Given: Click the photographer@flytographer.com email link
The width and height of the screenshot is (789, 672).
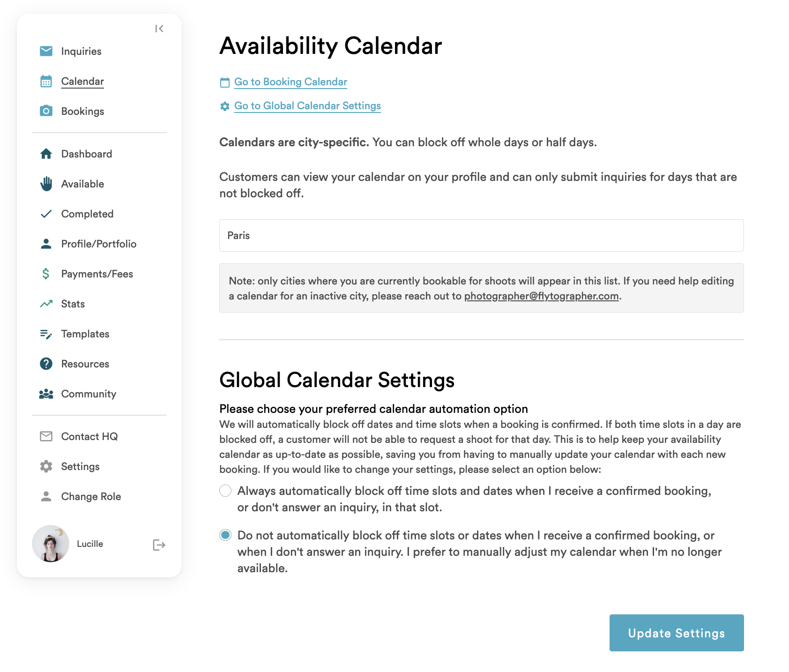Looking at the screenshot, I should [541, 296].
